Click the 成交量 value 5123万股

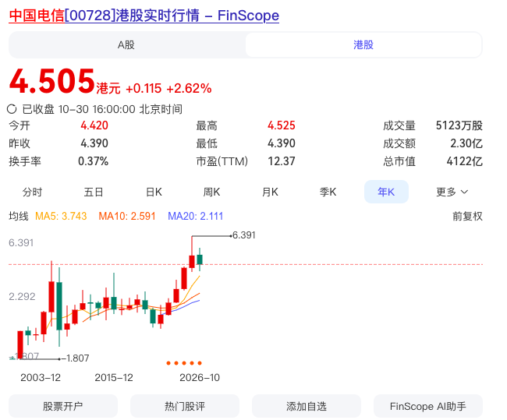click(459, 125)
